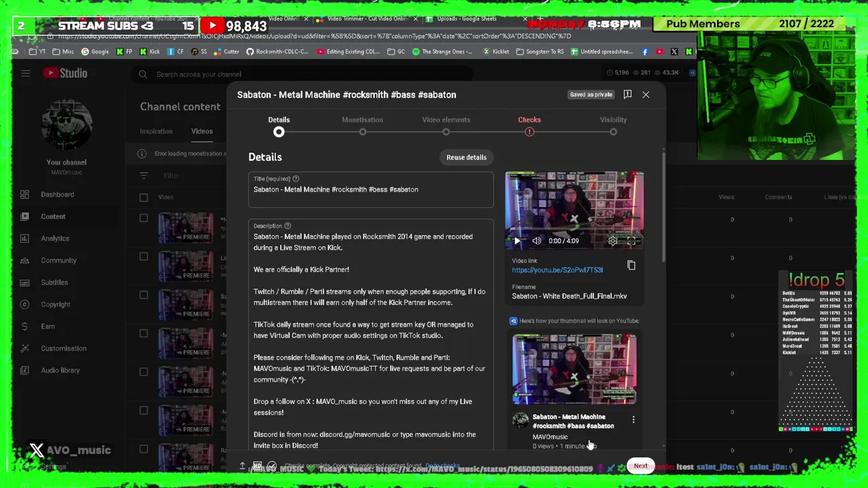
Task: Open the three-dot menu on thumbnail preview
Action: click(x=633, y=420)
